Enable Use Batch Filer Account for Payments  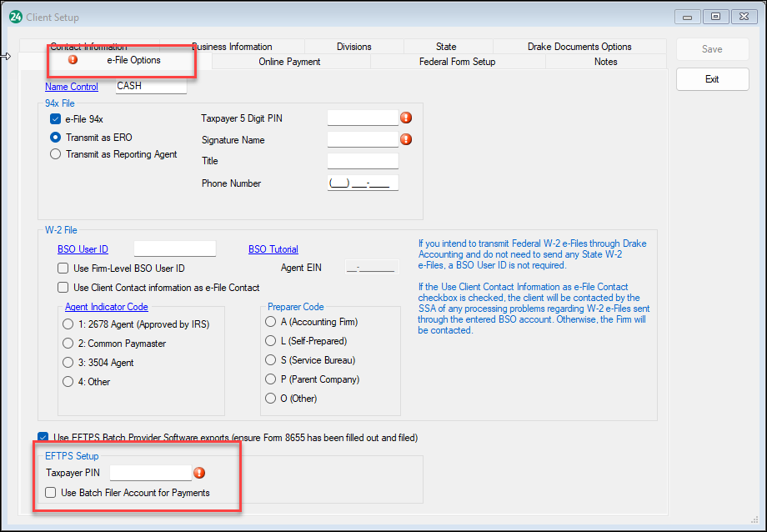click(49, 492)
